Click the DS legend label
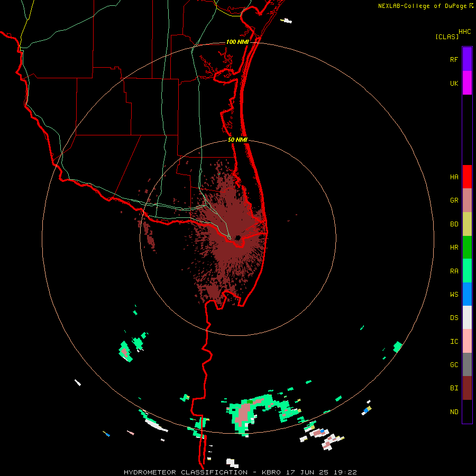Screen dimensions: 476x476 [x=454, y=318]
